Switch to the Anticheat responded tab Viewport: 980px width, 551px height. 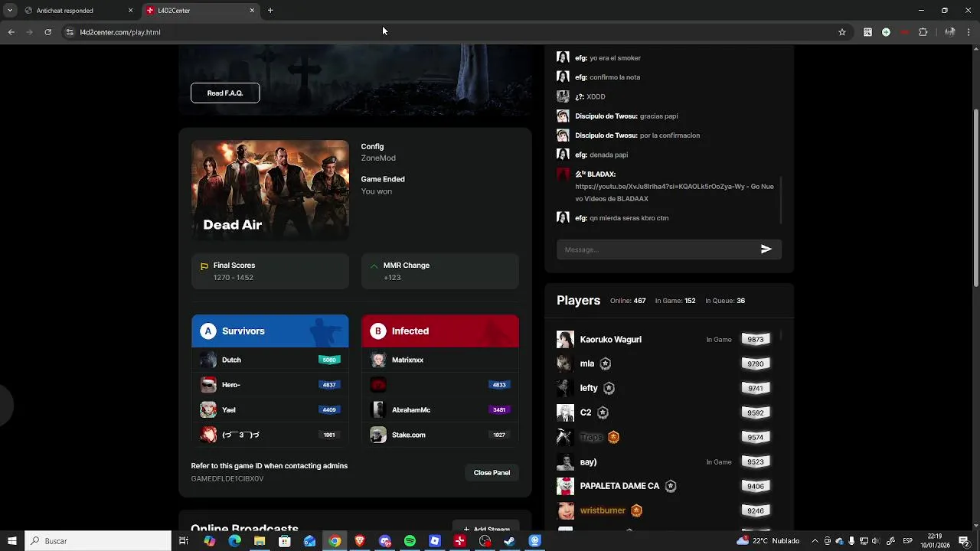coord(77,10)
